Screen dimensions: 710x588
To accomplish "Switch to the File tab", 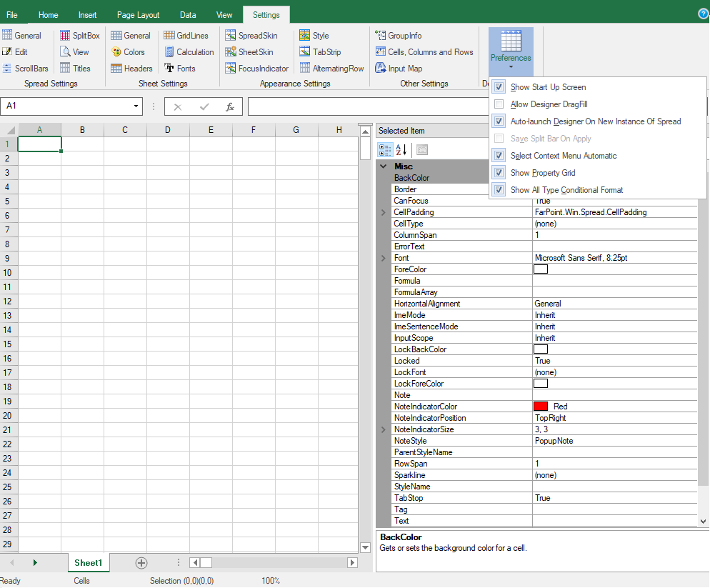I will click(x=11, y=15).
